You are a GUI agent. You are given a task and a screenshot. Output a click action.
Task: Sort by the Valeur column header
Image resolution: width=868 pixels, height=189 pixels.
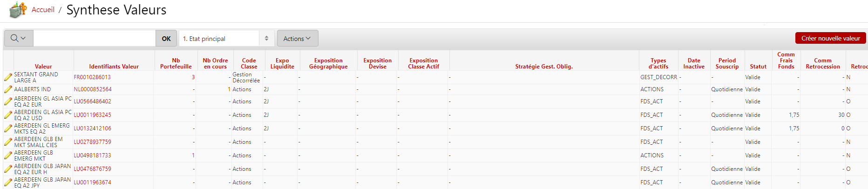[43, 67]
